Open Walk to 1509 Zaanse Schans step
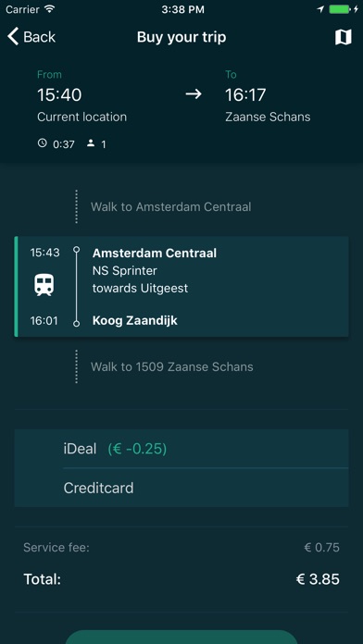 click(x=172, y=366)
